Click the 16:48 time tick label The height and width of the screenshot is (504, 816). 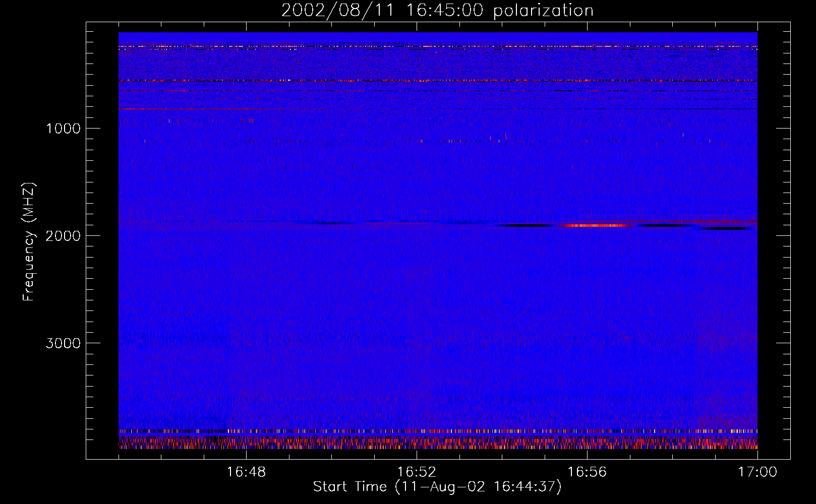246,472
